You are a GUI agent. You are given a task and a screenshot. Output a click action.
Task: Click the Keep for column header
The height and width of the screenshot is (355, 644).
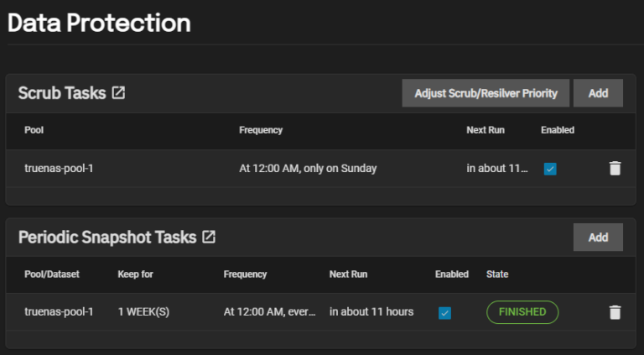(x=135, y=274)
